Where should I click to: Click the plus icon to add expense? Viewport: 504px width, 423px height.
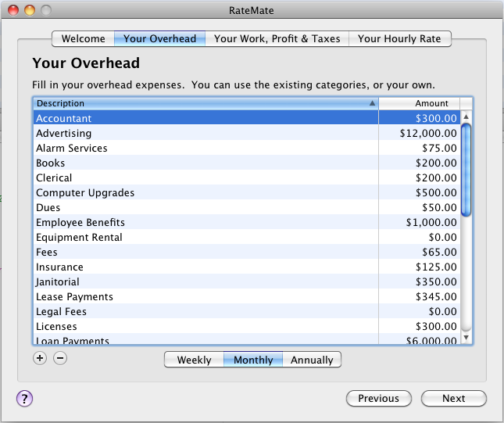(x=41, y=358)
